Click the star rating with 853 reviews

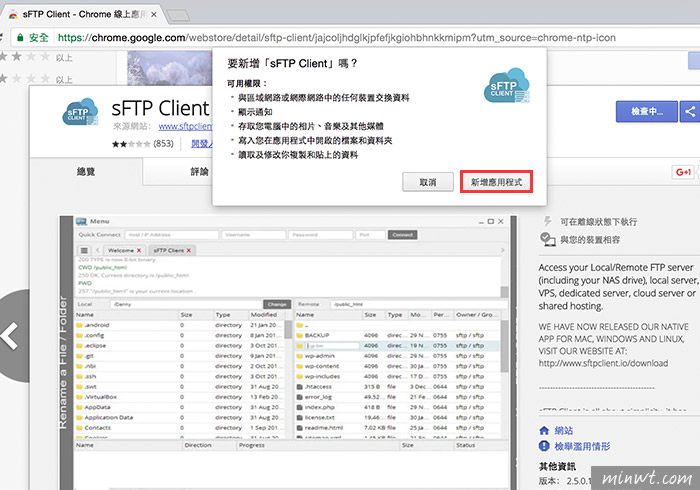142,144
